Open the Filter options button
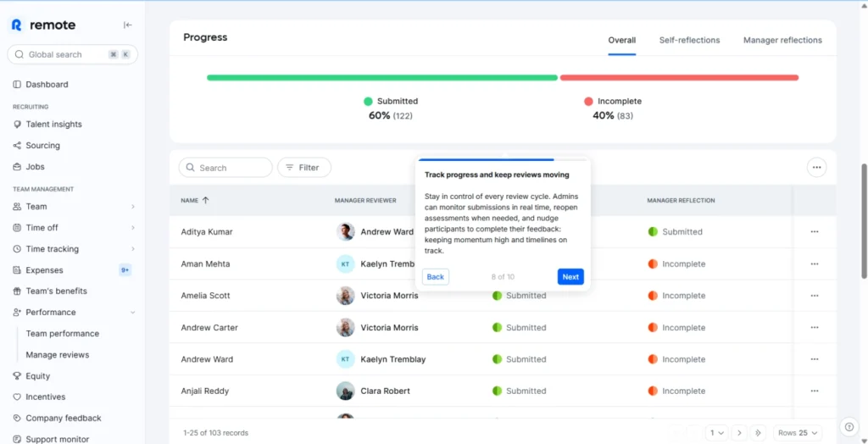Screen dimensions: 868x444 tap(303, 168)
